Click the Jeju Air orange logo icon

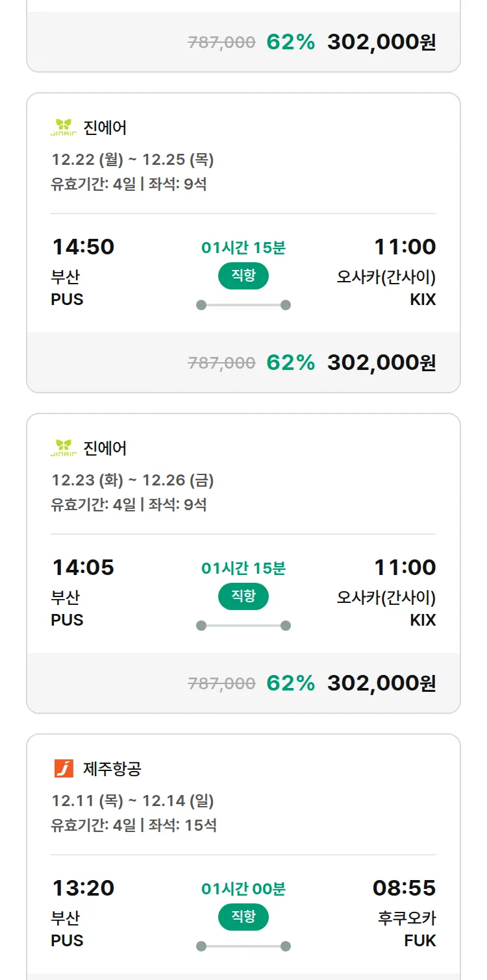coord(64,768)
